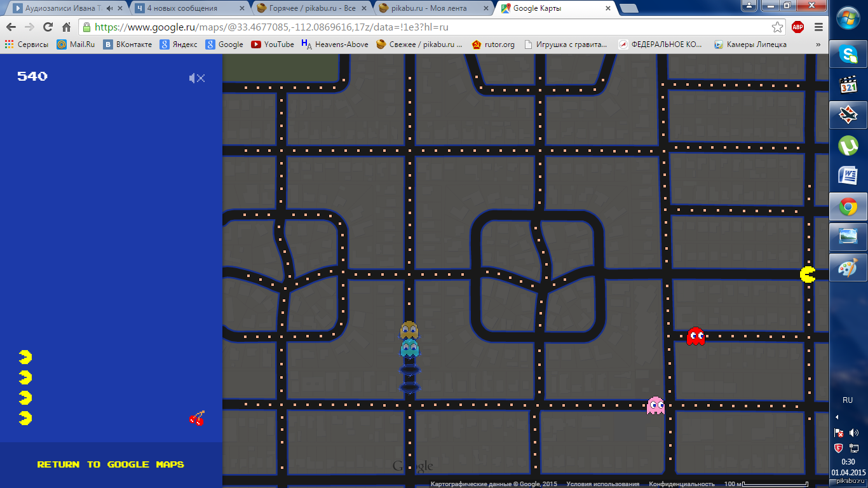Open the Chrome menu

click(x=818, y=27)
